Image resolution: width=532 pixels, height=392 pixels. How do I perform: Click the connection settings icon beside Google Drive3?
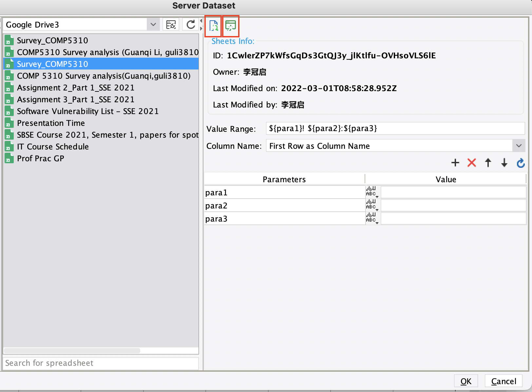171,24
